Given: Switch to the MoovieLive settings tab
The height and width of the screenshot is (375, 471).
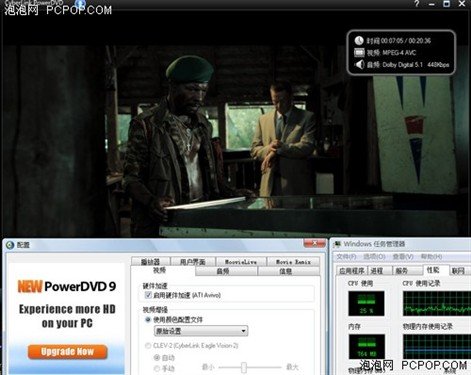Looking at the screenshot, I should click(x=241, y=262).
